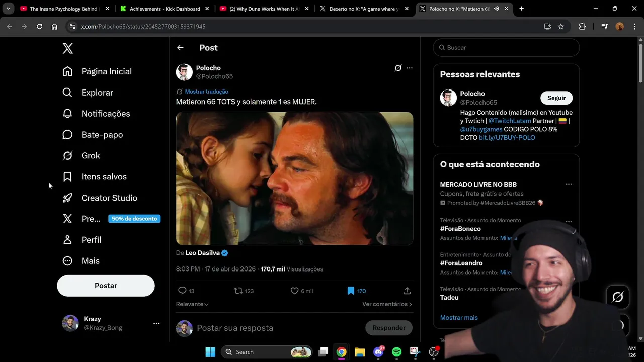Open the Tadeu trending topic
Viewport: 644px width, 362px height.
click(449, 298)
